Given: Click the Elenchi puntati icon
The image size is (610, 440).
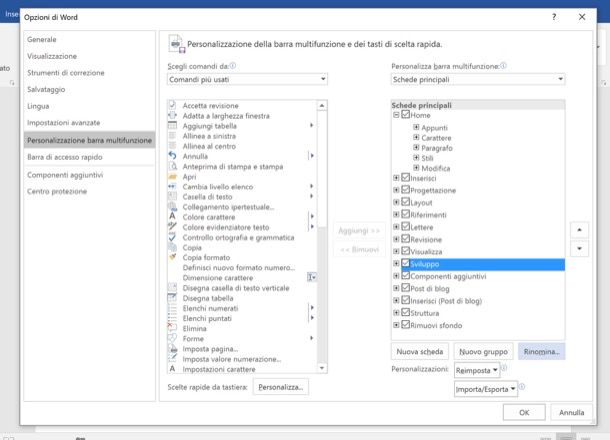Looking at the screenshot, I should tap(172, 318).
